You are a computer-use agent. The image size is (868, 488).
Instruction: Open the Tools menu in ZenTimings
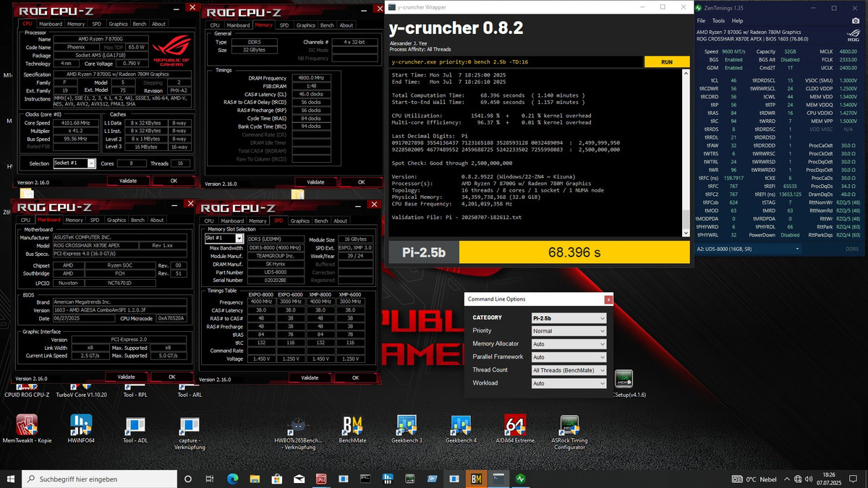[718, 20]
